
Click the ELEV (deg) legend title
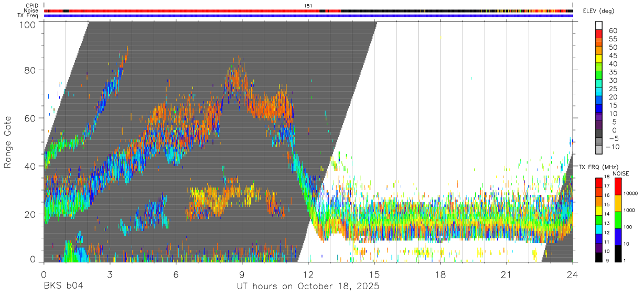click(x=599, y=11)
